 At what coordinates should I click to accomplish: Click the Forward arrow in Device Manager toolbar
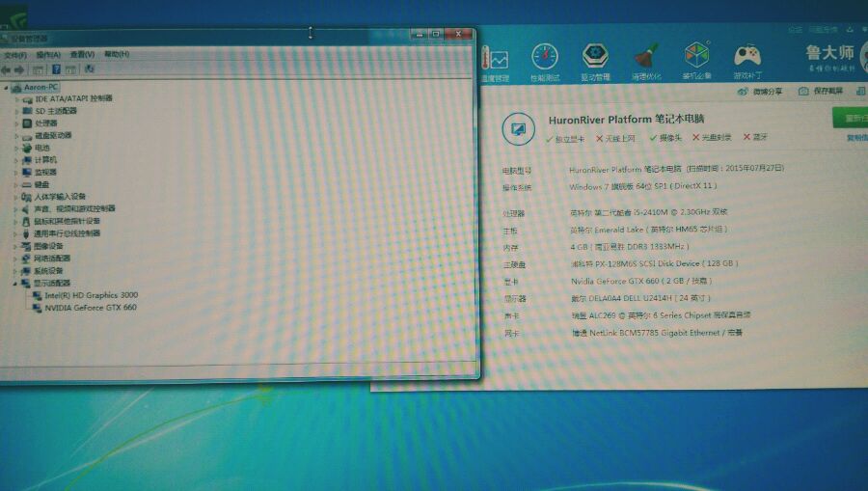(x=19, y=69)
